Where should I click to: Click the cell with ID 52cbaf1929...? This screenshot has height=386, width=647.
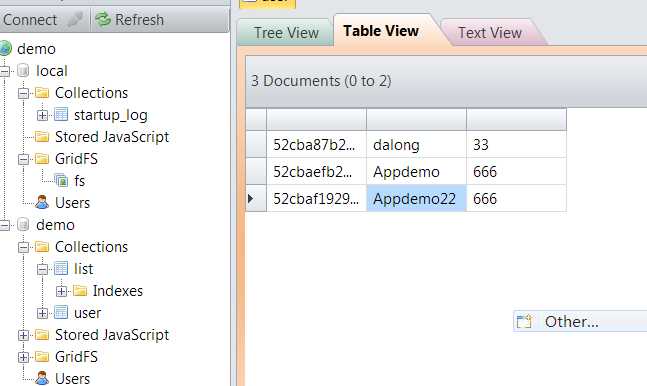point(316,198)
